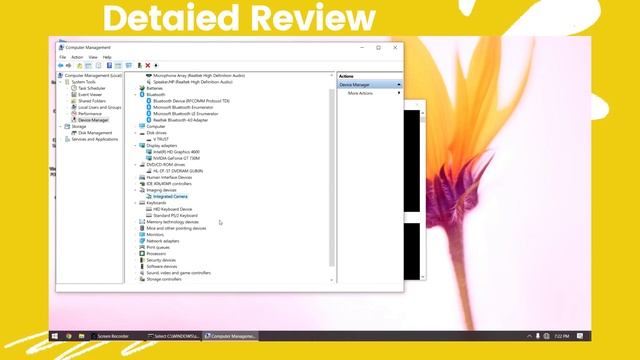This screenshot has height=360, width=640.
Task: Click the scan for hardware changes icon
Action: (x=129, y=65)
